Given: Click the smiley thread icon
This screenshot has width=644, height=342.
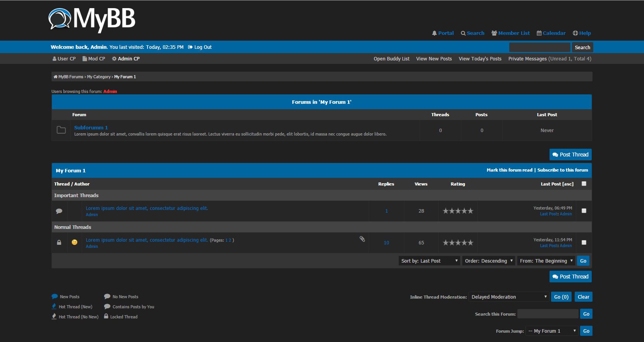Looking at the screenshot, I should 74,242.
